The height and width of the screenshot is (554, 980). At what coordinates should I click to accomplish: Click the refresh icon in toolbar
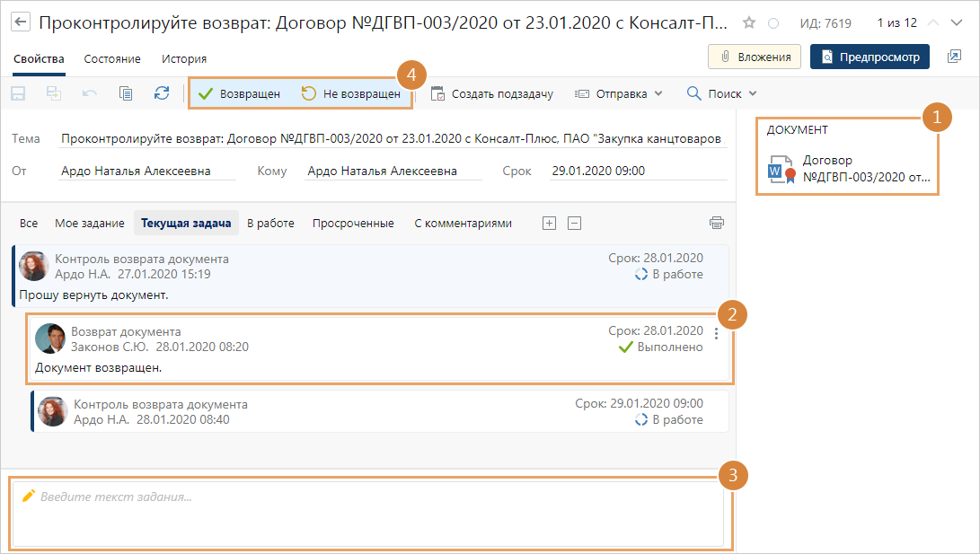click(x=162, y=93)
